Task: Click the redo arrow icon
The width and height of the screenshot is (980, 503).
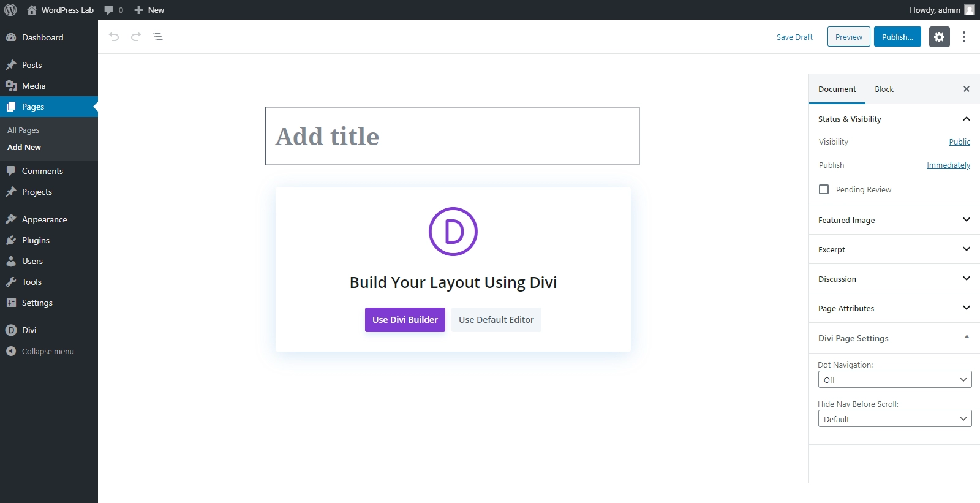Action: coord(136,37)
